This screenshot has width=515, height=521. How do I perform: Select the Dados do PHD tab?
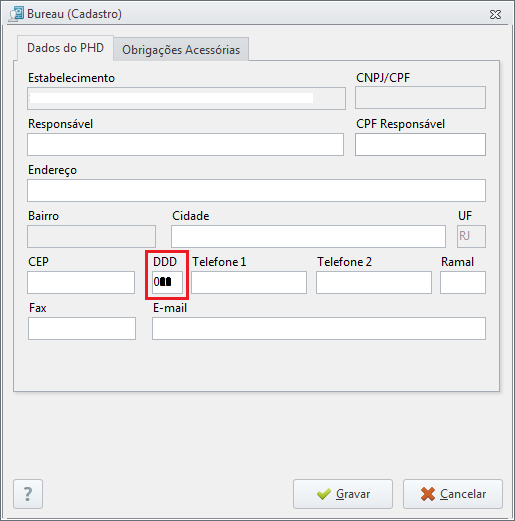click(x=65, y=48)
